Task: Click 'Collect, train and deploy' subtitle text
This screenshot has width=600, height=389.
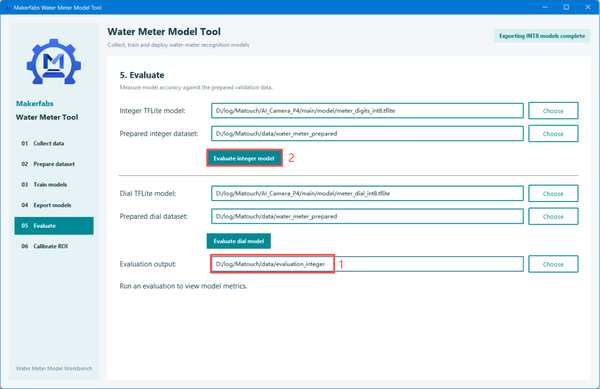Action: [x=178, y=45]
